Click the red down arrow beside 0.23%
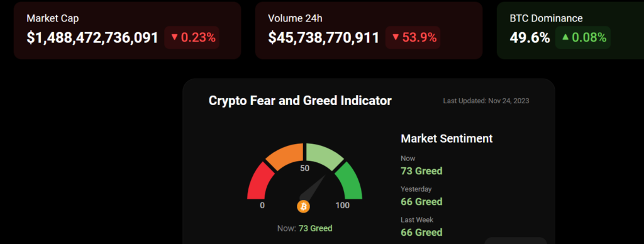 click(x=174, y=37)
